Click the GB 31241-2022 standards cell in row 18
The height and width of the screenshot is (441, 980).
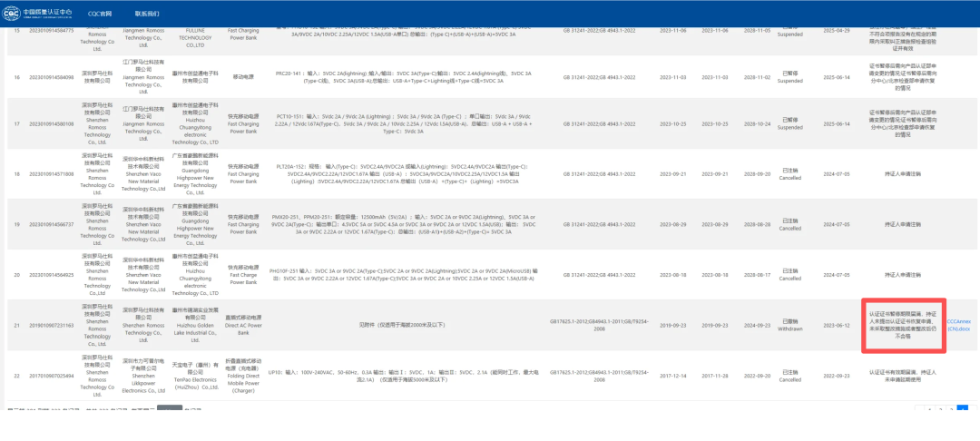[x=599, y=173]
